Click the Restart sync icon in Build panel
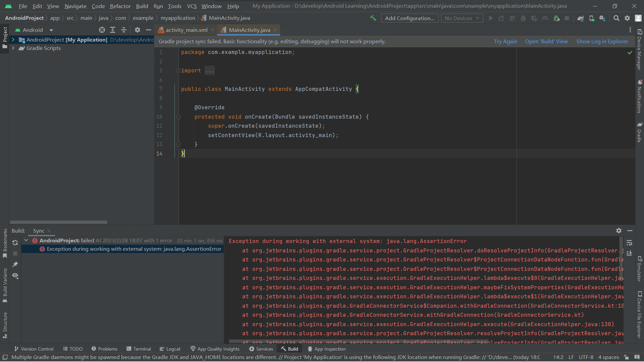The image size is (644, 362). pyautogui.click(x=15, y=243)
